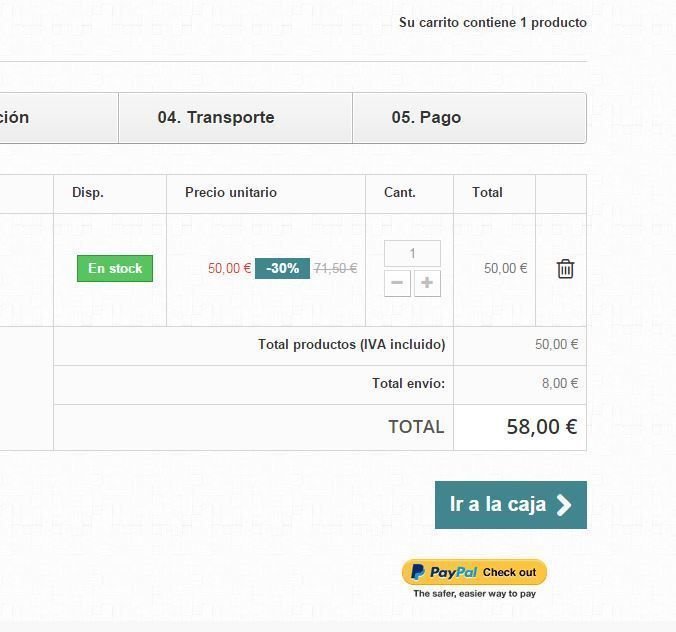676x632 pixels.
Task: Click the red 50,00 € discounted price
Action: [x=229, y=269]
